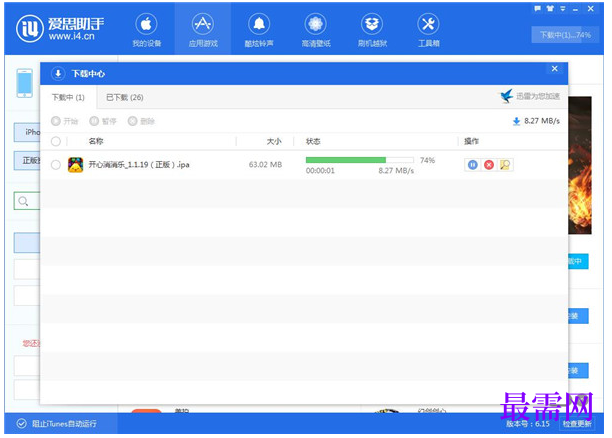Screen dimensions: 612x438
Task: Click the 检查更新 check update button
Action: point(577,424)
